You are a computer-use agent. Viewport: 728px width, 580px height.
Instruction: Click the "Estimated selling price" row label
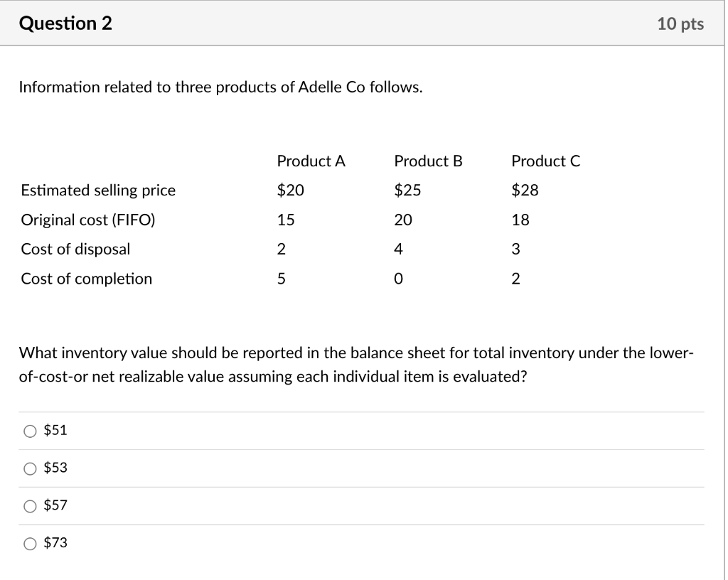pos(98,190)
